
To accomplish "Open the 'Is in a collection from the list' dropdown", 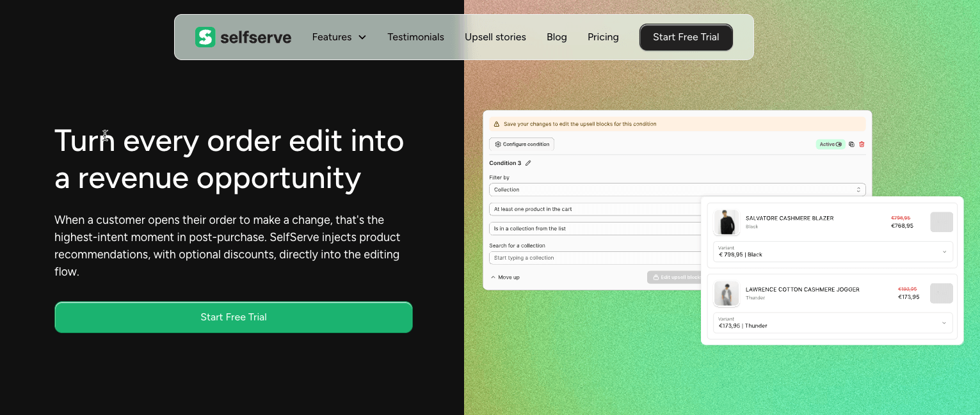I will coord(595,228).
